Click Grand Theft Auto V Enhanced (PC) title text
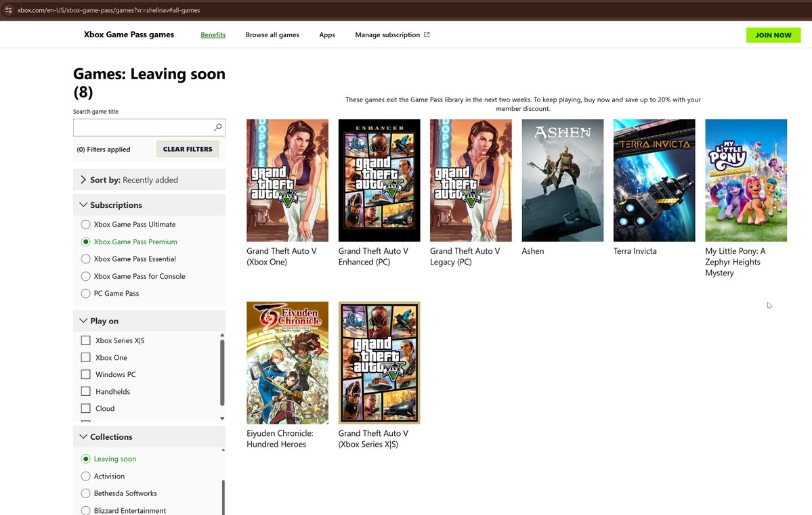This screenshot has width=812, height=515. coord(373,256)
